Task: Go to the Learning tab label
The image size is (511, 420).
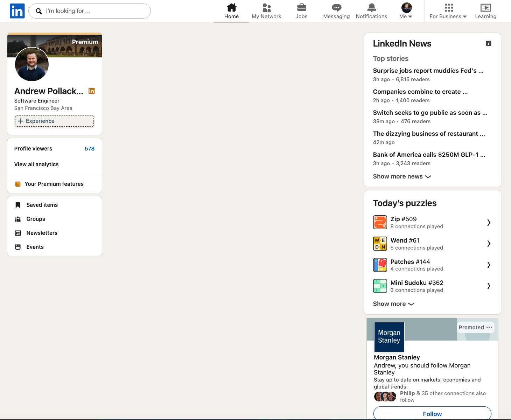Action: tap(486, 16)
